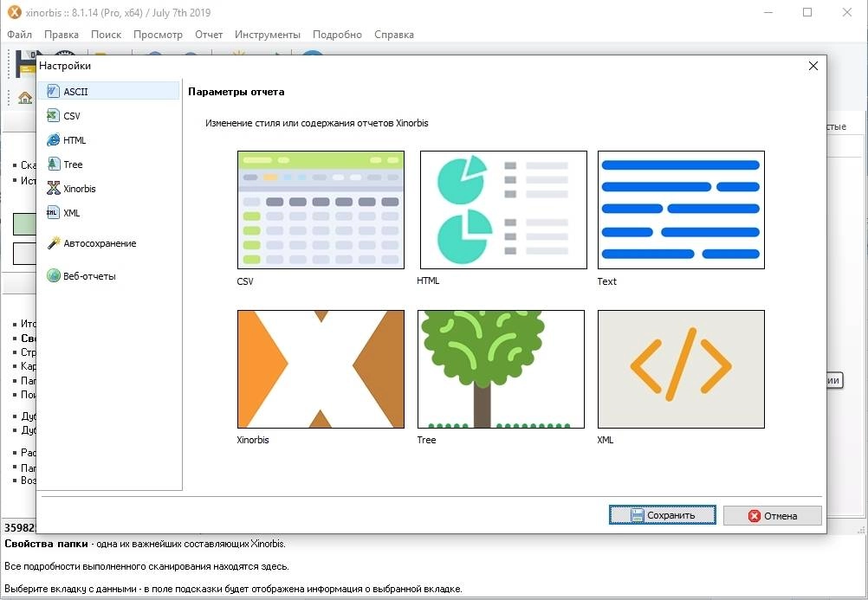This screenshot has width=868, height=600.
Task: Click the Xinorbis app icon in title bar
Action: tap(14, 11)
